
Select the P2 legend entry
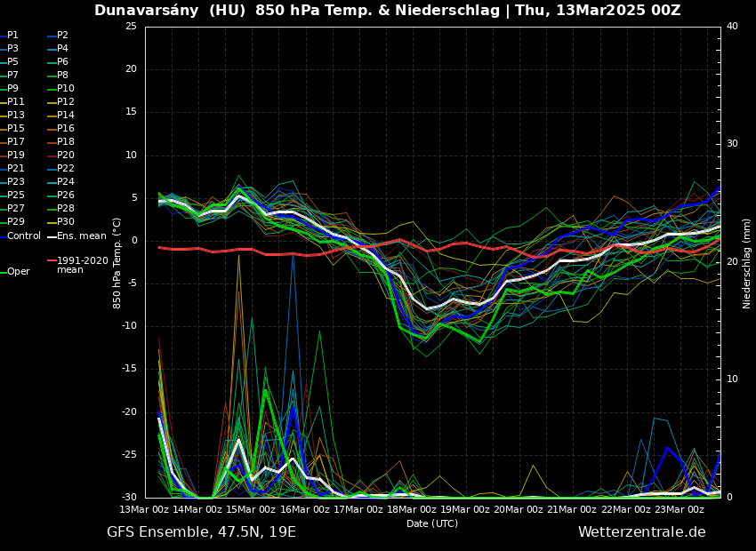coord(62,36)
